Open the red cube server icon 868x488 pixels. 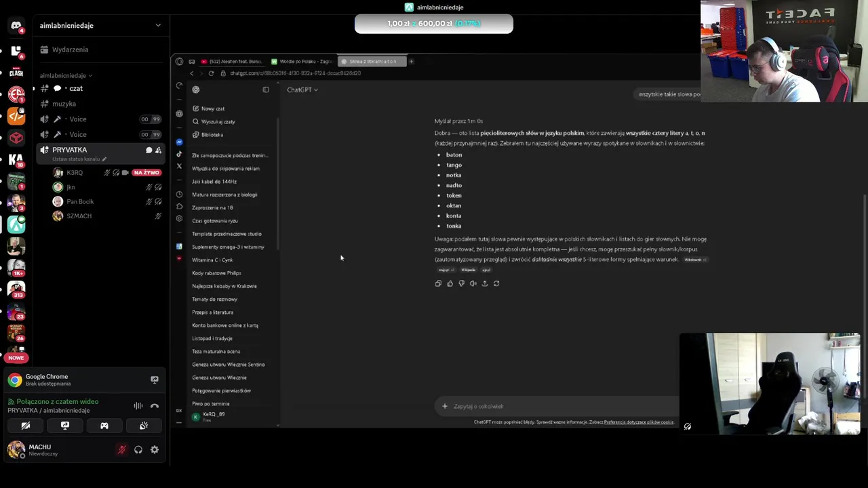coord(16,138)
